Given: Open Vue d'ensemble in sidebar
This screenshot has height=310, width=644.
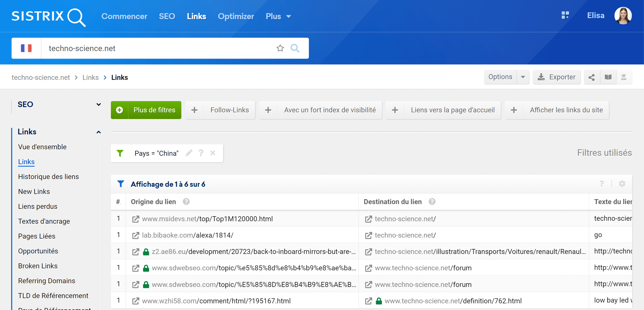Looking at the screenshot, I should (42, 147).
